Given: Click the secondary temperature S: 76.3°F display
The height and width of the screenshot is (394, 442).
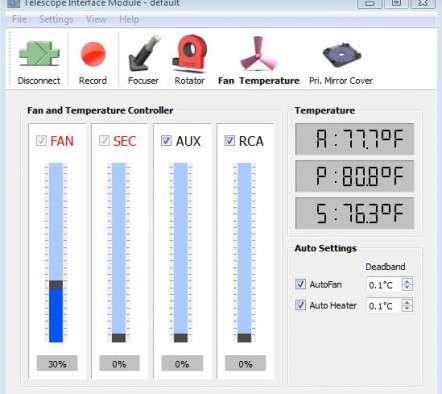Looking at the screenshot, I should (x=355, y=213).
